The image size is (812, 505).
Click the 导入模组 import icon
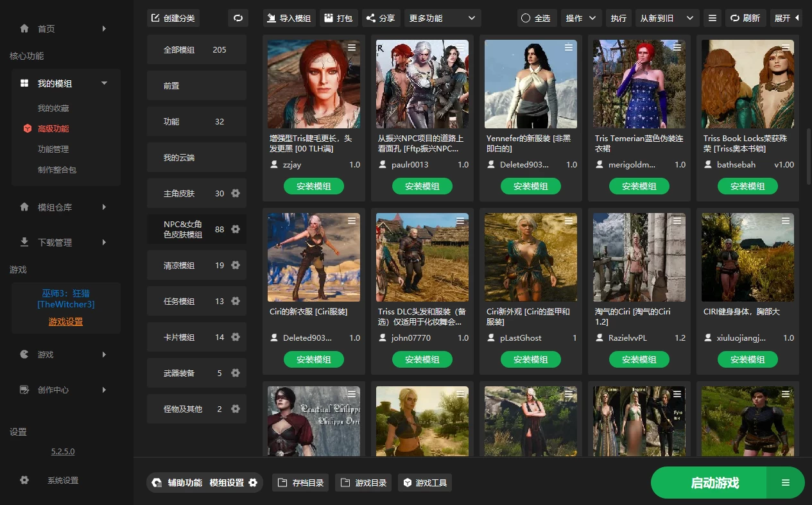pos(272,18)
